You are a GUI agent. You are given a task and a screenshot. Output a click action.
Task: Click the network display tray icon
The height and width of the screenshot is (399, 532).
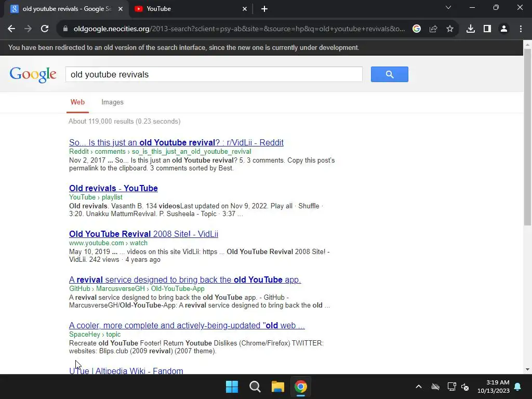click(x=451, y=387)
